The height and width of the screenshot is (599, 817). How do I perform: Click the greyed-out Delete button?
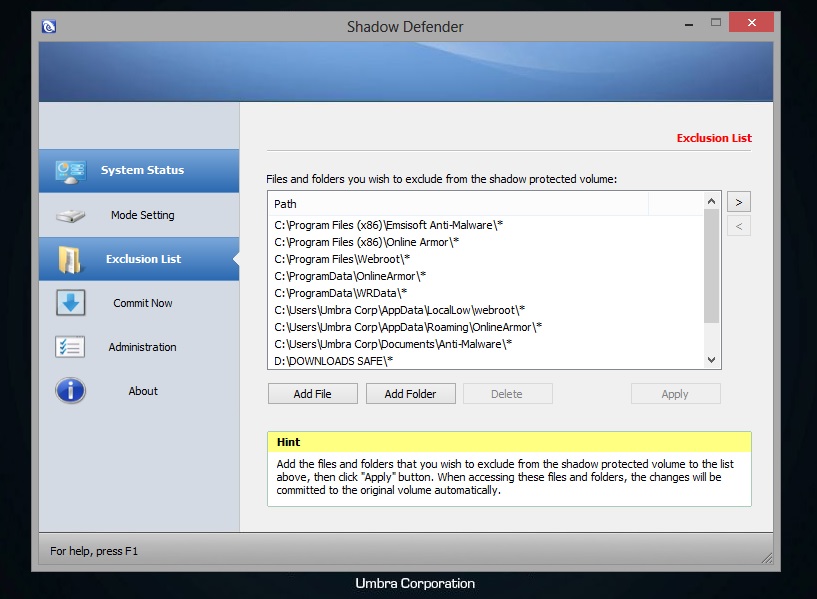tap(507, 394)
